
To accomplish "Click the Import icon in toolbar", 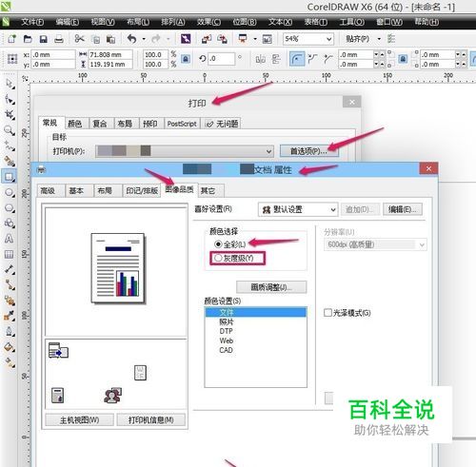I will tap(207, 39).
